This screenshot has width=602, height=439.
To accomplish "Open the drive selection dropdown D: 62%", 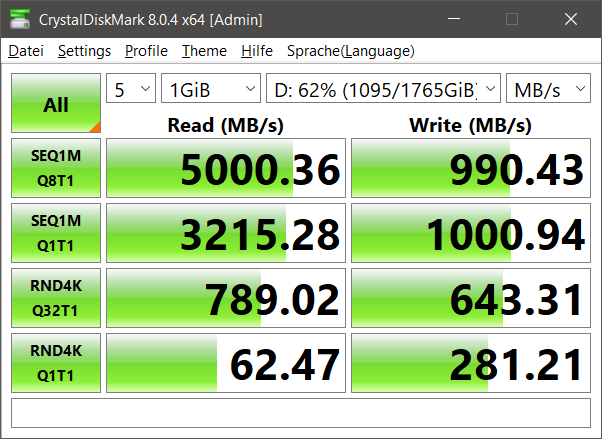I will [384, 88].
